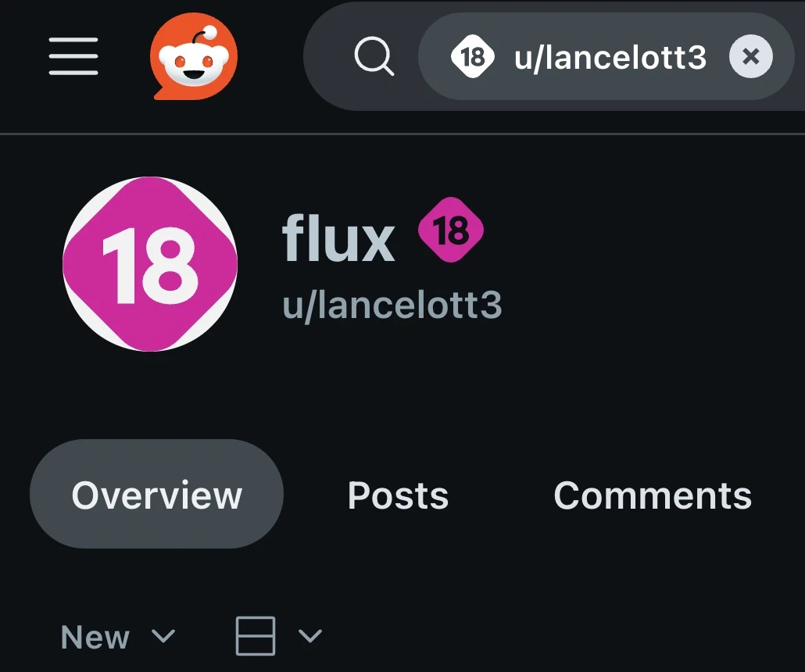Click the username u/lancelott3

[x=392, y=306]
